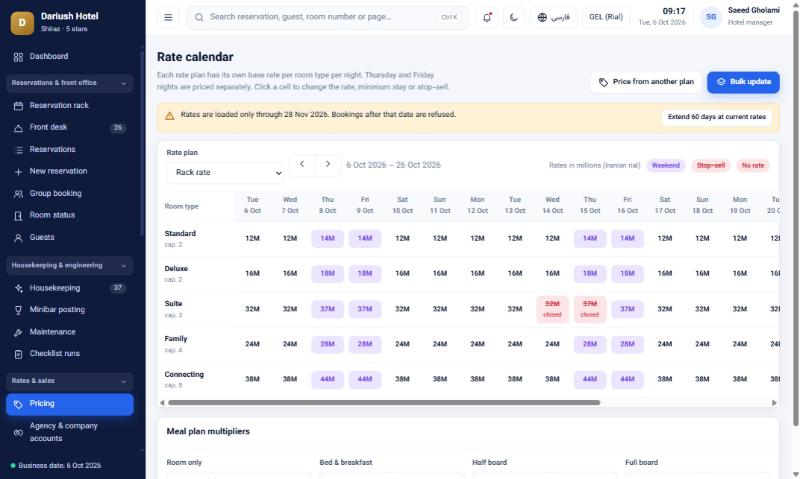Viewport: 800px width, 479px height.
Task: Click the Pricing tag icon
Action: [x=18, y=404]
